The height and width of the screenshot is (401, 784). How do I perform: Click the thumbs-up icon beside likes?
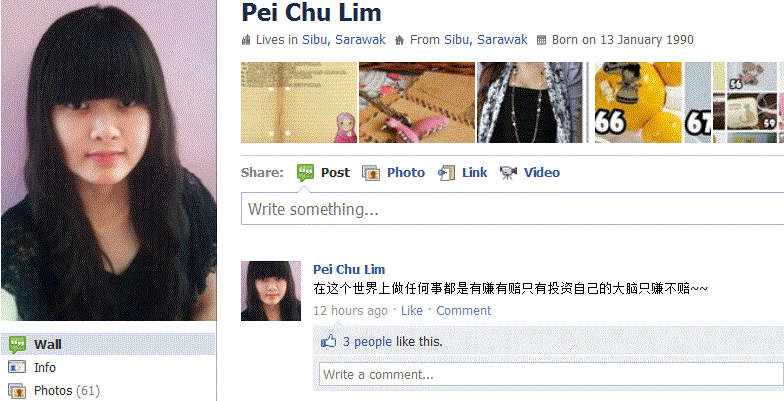[x=328, y=342]
